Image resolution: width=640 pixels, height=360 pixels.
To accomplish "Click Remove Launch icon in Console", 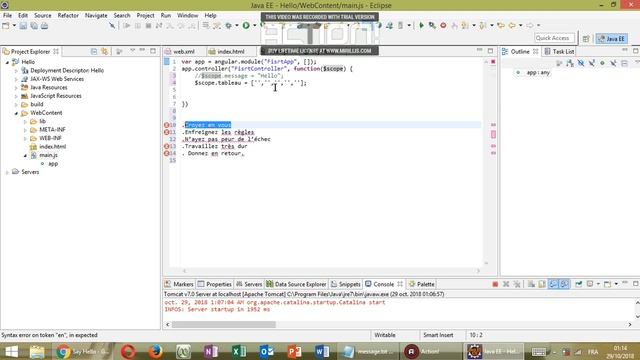I will [x=506, y=284].
